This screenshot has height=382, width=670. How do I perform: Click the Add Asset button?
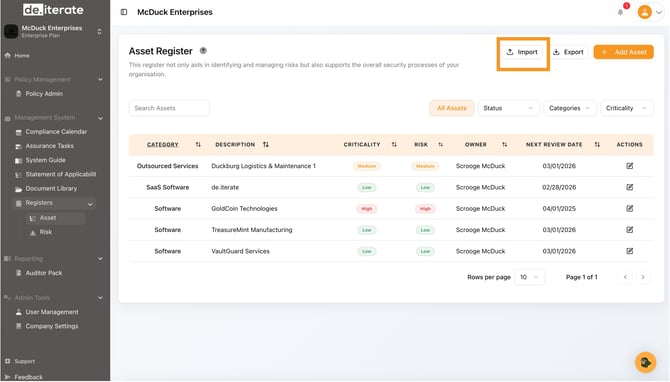coord(623,52)
